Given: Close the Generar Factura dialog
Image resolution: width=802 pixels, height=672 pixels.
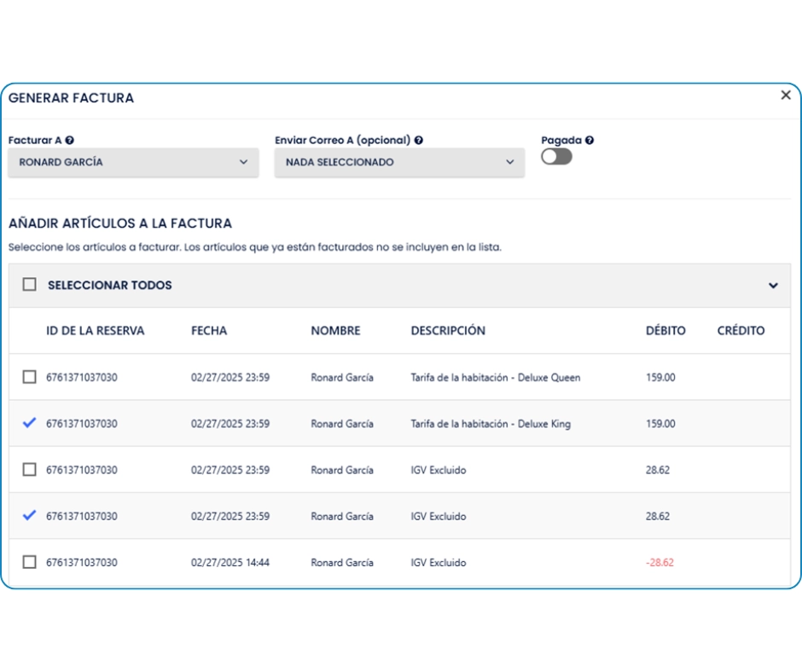Looking at the screenshot, I should tap(786, 96).
